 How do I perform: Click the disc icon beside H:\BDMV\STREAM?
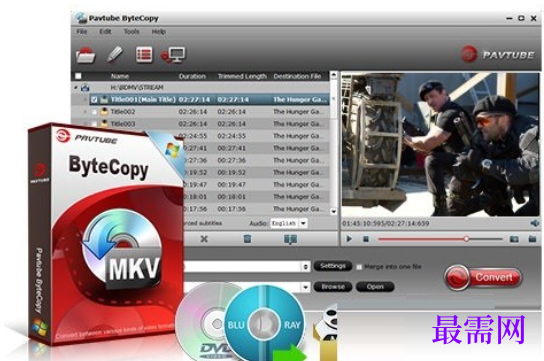coord(85,87)
